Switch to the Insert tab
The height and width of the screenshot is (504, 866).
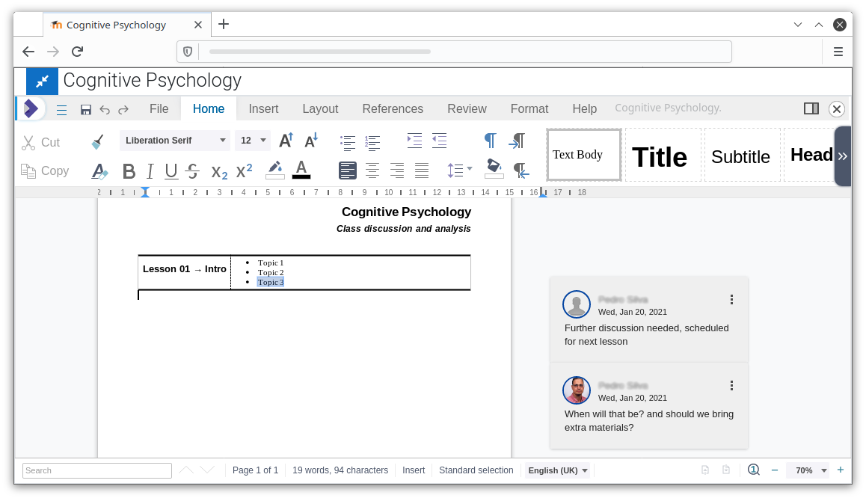pyautogui.click(x=263, y=109)
